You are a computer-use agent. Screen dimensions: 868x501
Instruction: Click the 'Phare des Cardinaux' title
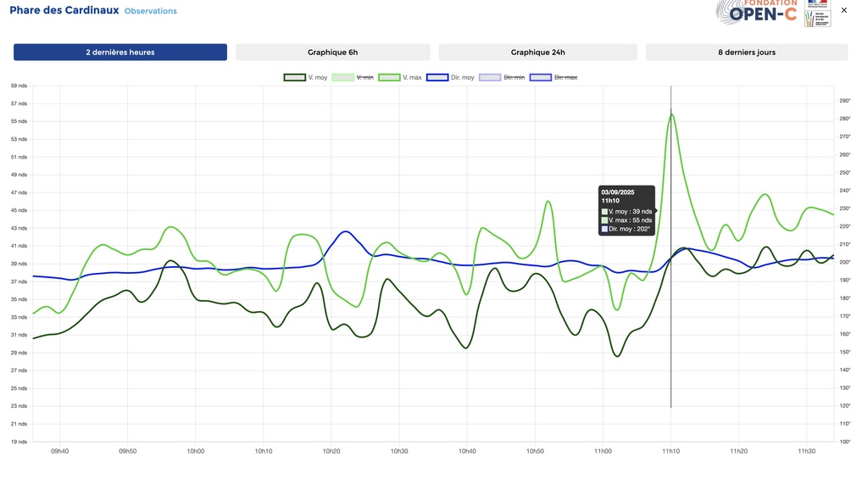64,10
